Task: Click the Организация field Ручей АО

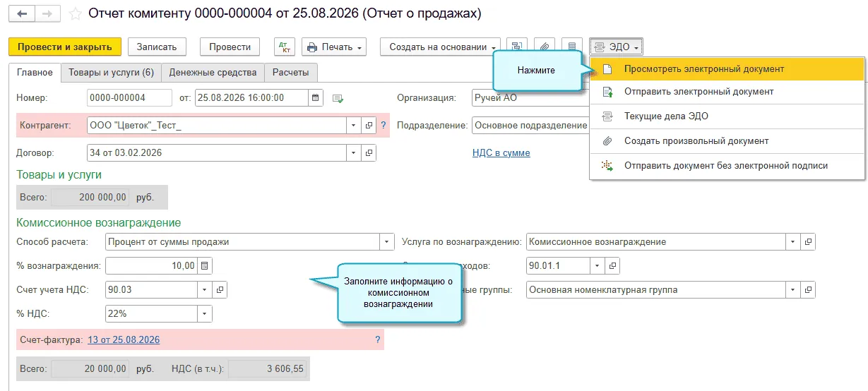Action: 530,97
